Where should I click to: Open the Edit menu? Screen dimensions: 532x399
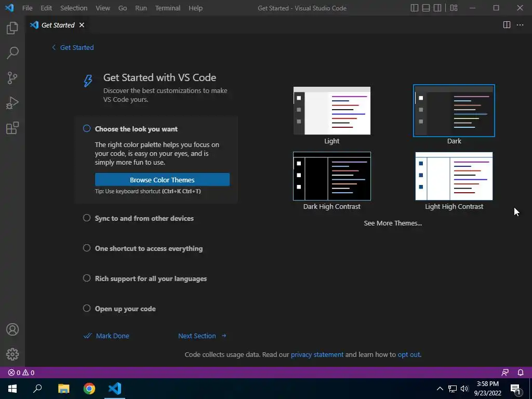click(46, 8)
